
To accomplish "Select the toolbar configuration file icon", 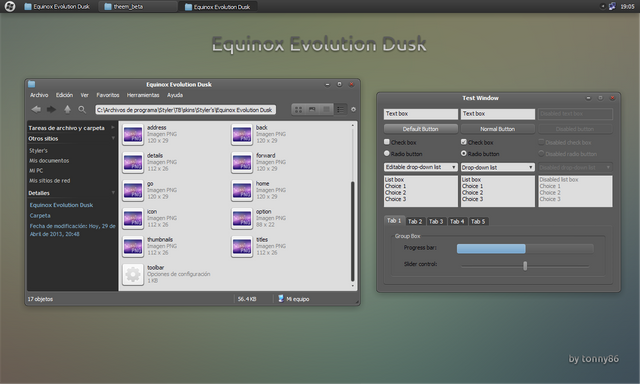I will 133,275.
